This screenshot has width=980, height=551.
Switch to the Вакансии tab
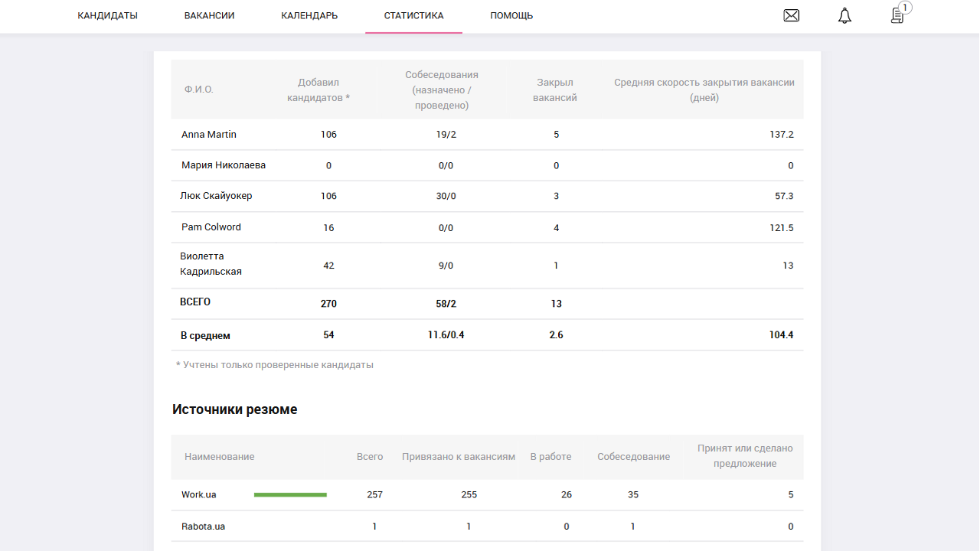point(209,16)
